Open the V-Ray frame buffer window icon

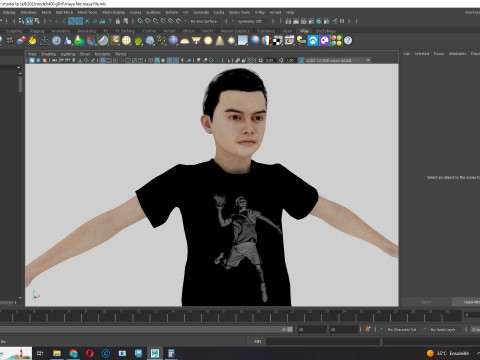(289, 41)
